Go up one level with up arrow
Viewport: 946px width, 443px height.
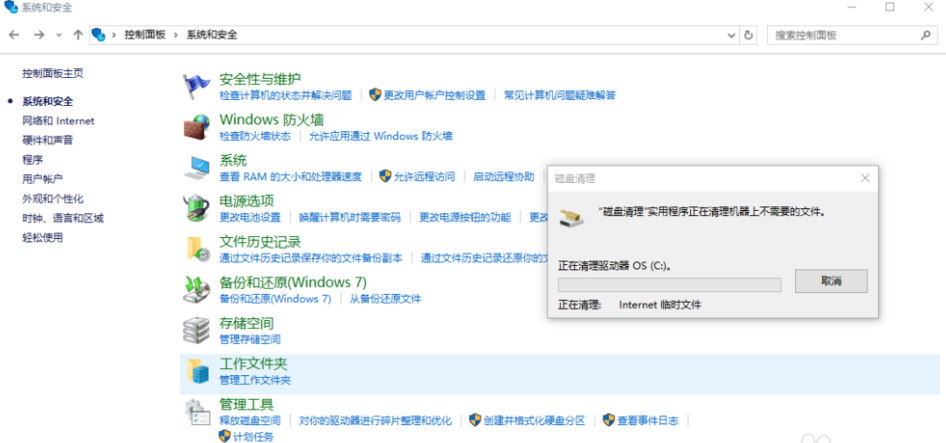pos(77,35)
